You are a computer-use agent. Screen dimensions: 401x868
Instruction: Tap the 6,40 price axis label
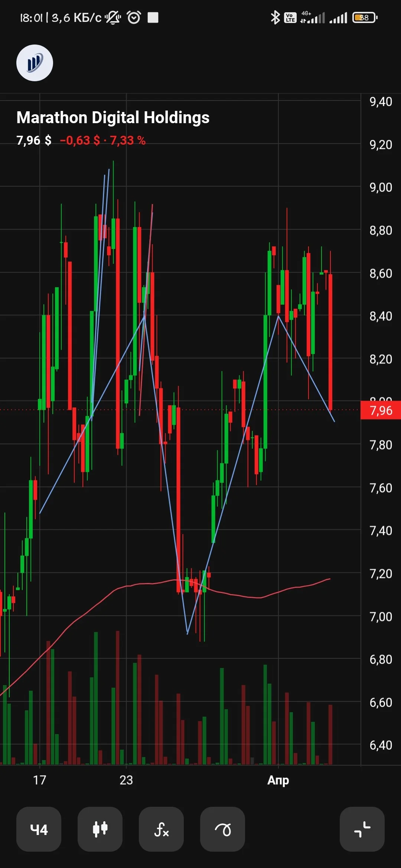click(381, 745)
